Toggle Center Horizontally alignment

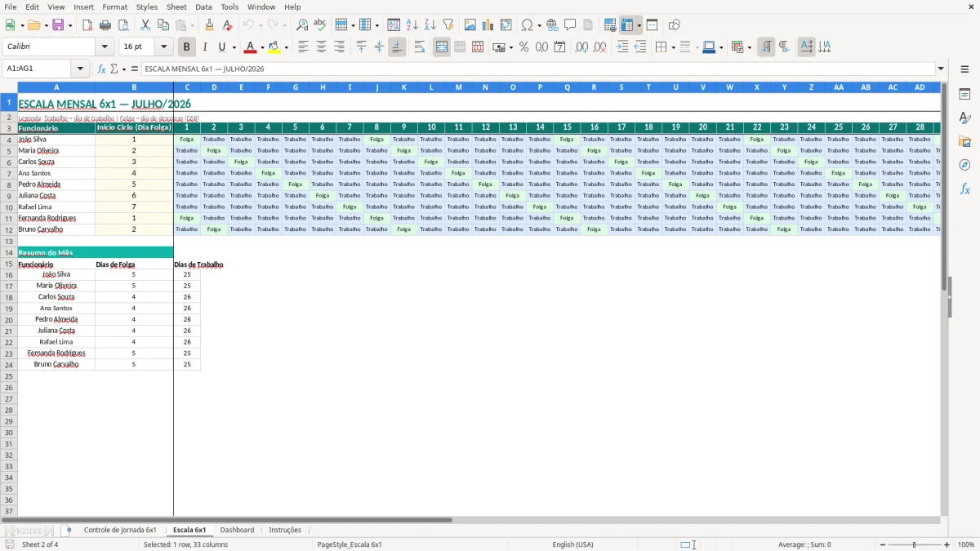[x=321, y=47]
